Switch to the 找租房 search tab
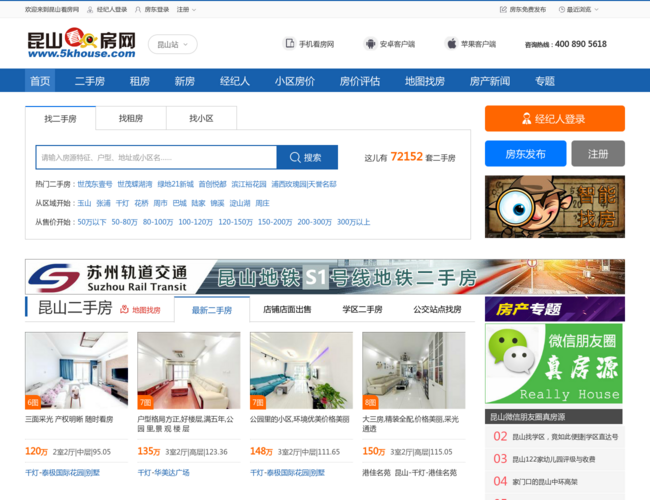This screenshot has width=650, height=500. tap(131, 118)
